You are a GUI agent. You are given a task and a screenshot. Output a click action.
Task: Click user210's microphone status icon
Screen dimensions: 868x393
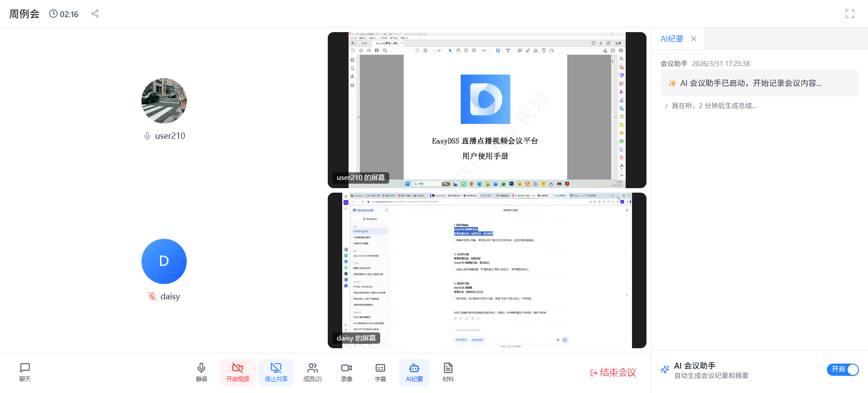click(147, 136)
